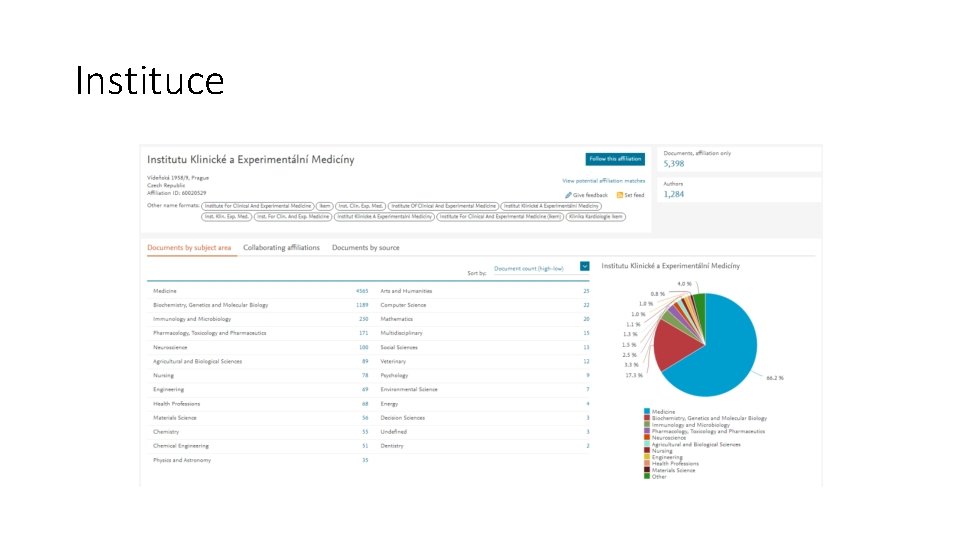This screenshot has width=960, height=540.
Task: Click the Undefined row label
Action: coord(394,432)
